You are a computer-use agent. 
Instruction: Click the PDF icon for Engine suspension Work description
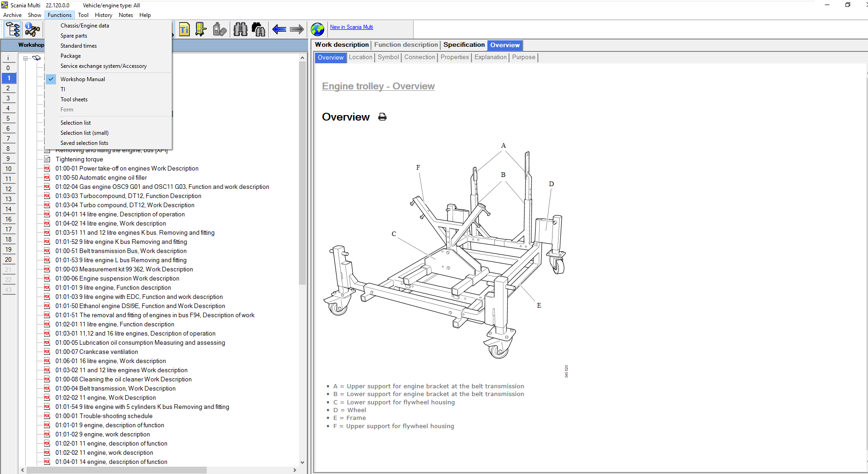click(x=47, y=278)
